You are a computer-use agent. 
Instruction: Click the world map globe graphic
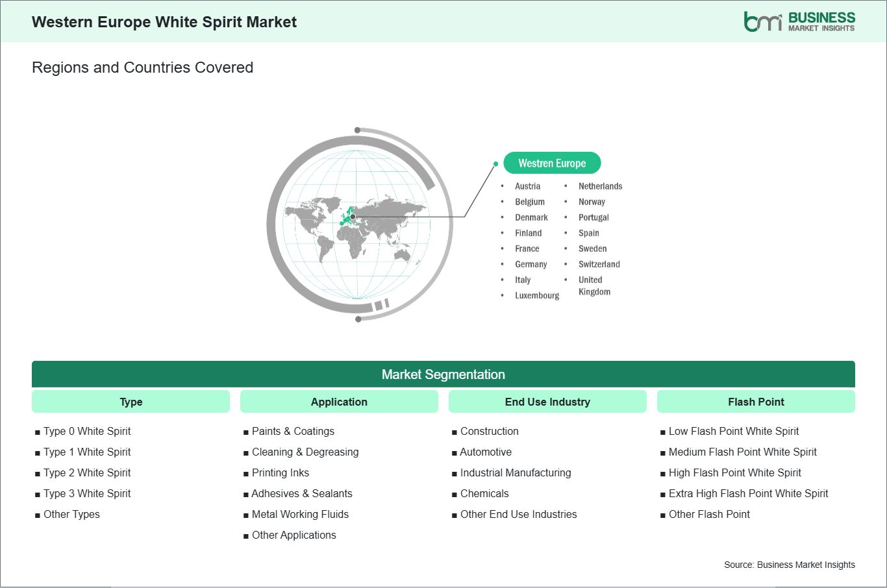point(360,224)
